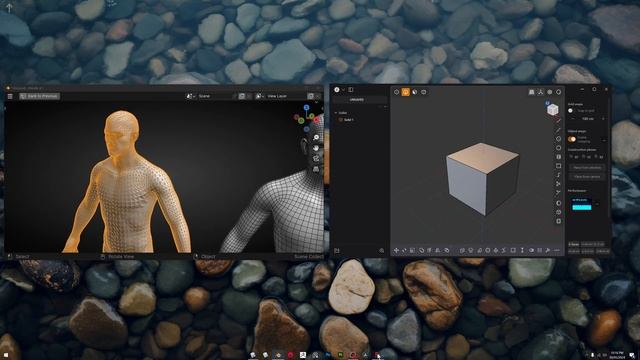Screen dimensions: 640x360
Task: Select the Move tool in bottom toolbar
Action: 396,250
